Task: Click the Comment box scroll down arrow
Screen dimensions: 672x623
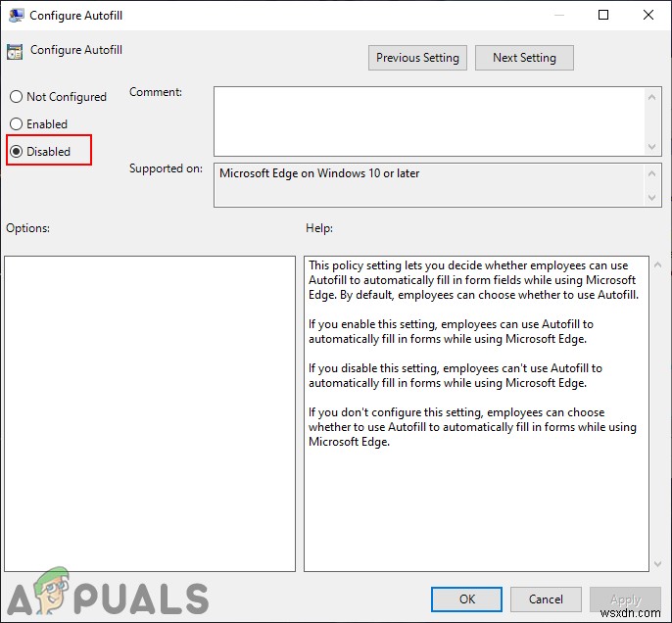Action: pos(651,147)
